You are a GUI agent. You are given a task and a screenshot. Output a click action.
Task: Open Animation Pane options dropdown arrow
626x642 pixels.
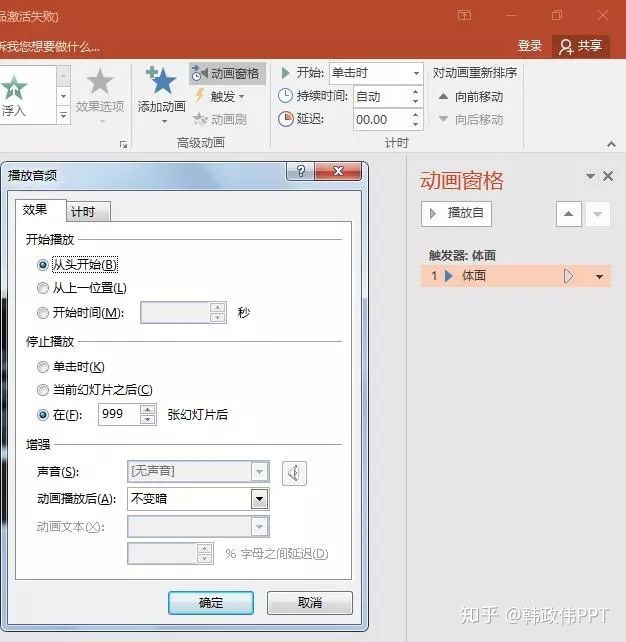(590, 176)
